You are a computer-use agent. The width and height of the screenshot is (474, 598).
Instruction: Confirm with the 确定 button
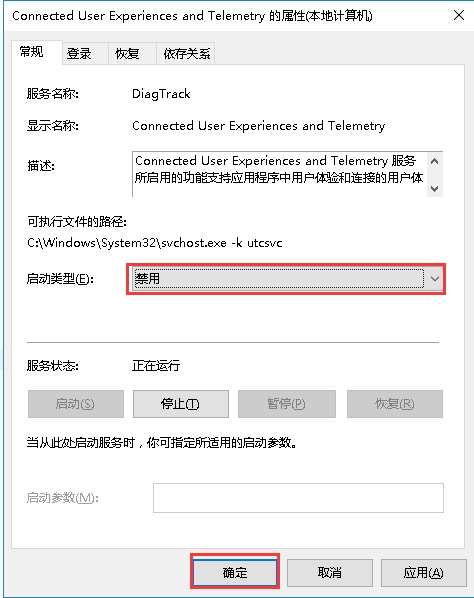pos(235,572)
